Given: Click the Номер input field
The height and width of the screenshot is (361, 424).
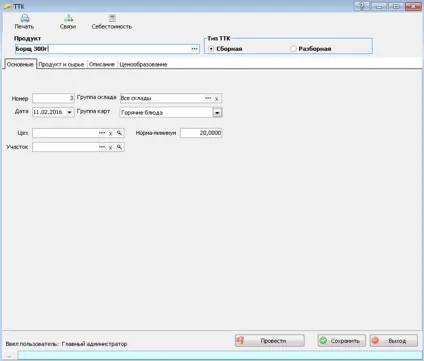Looking at the screenshot, I should (53, 98).
